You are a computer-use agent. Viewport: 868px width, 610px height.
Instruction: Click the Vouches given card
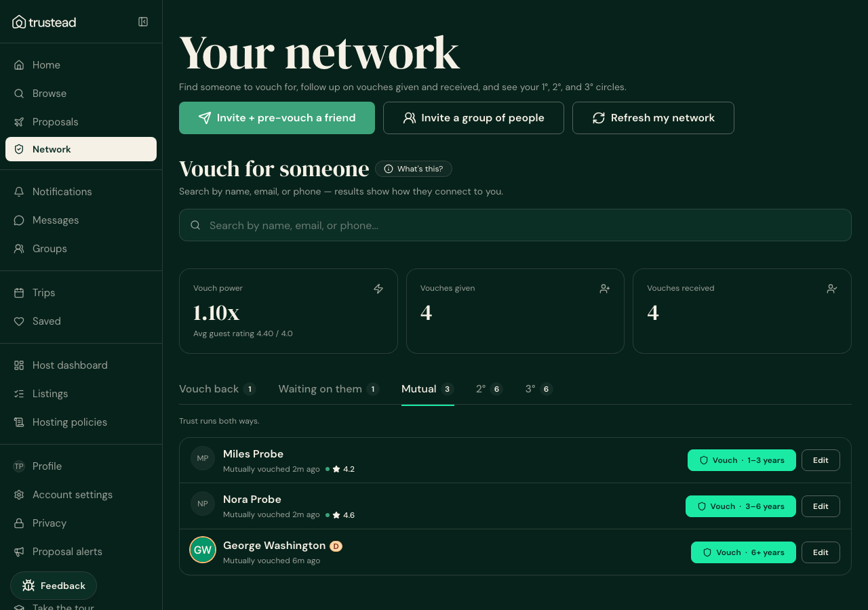coord(515,311)
